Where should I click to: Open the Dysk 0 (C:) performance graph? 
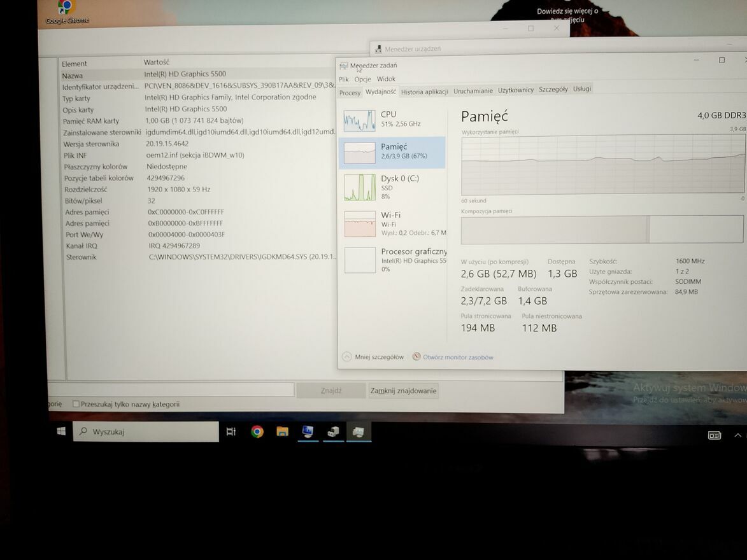pos(360,187)
